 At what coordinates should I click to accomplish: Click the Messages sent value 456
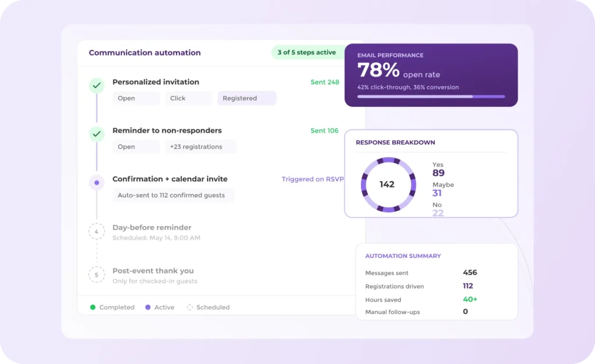[469, 273]
